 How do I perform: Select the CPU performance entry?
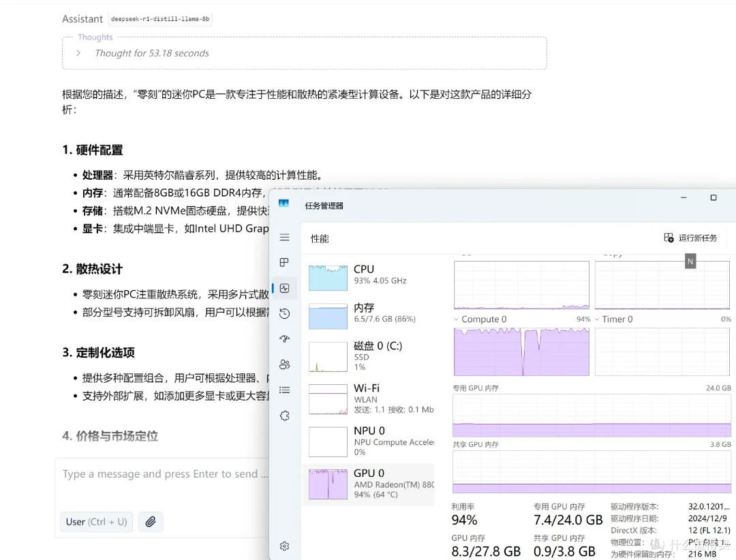(x=369, y=276)
